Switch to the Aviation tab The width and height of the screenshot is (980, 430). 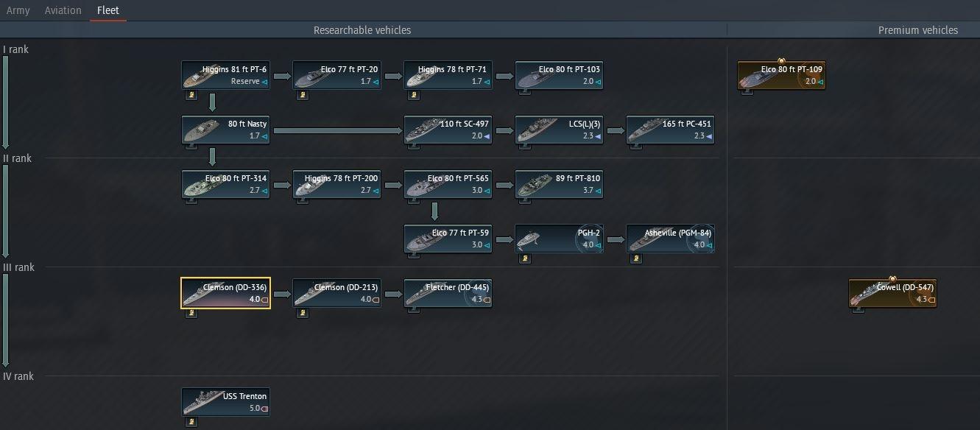pyautogui.click(x=63, y=10)
